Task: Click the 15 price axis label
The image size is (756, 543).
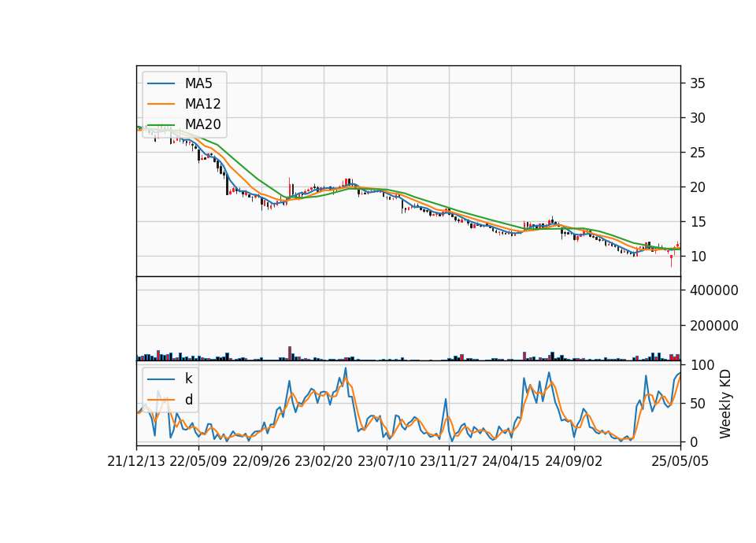Action: coord(698,222)
